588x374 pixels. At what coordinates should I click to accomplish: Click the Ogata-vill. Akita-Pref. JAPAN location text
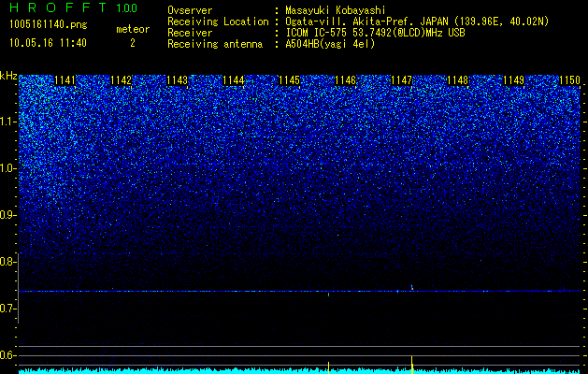[417, 22]
